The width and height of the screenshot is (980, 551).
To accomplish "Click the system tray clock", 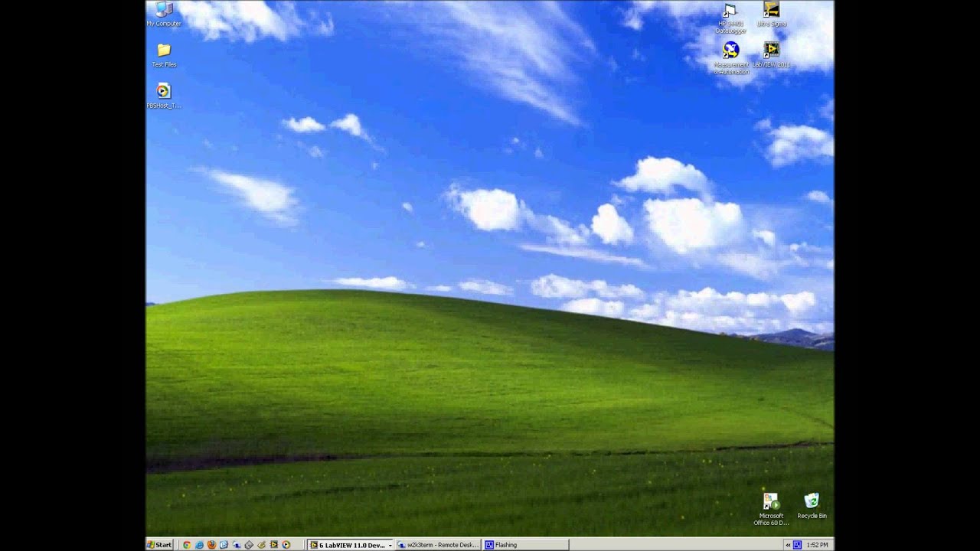I will pos(818,545).
